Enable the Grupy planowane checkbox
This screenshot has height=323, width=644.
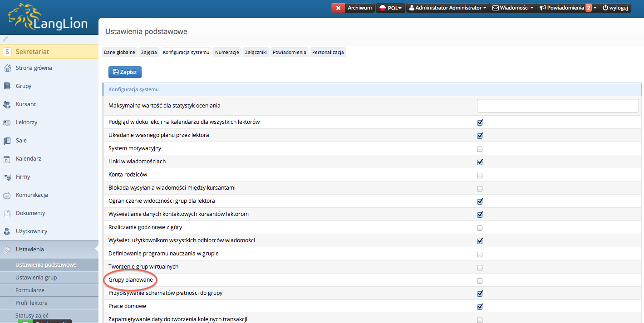point(480,281)
